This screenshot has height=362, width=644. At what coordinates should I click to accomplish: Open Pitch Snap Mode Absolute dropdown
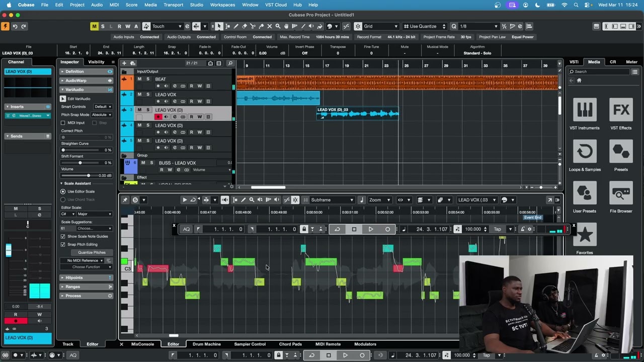pos(101,115)
